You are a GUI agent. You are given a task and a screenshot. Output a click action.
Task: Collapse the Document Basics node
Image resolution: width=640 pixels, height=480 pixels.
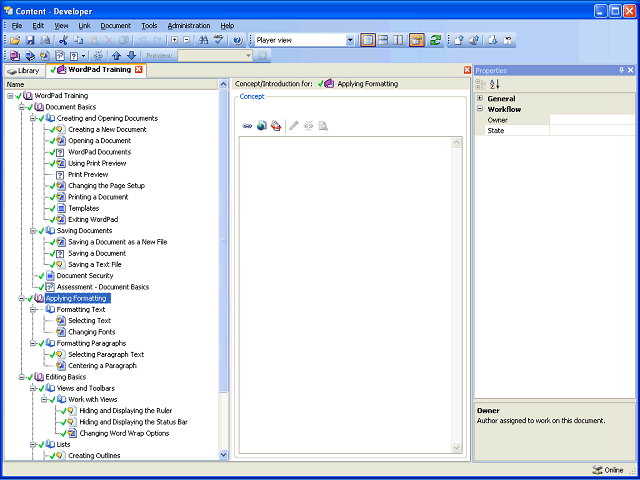21,107
